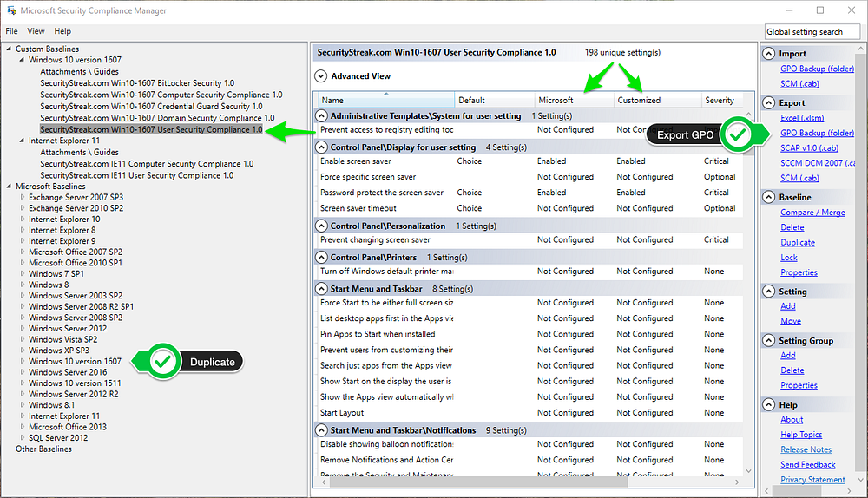Collapse Start Menu and Taskbar group icon

pyautogui.click(x=322, y=289)
